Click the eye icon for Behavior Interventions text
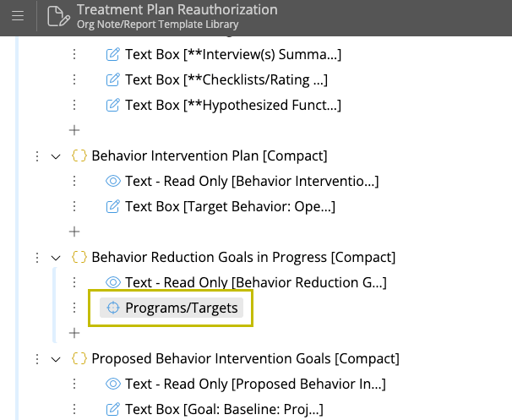Image resolution: width=512 pixels, height=420 pixels. (x=112, y=181)
